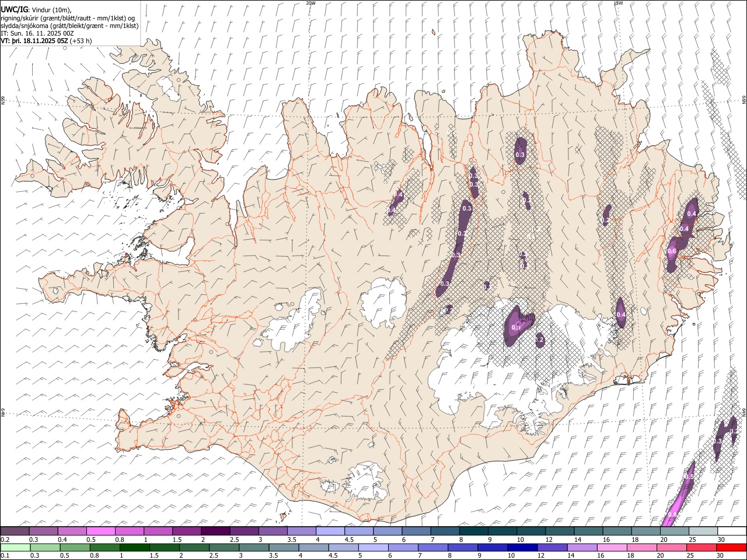Click the 8–9 dark teal swatch in upper legend
Viewport: 747px width, 560px height.
click(x=474, y=531)
